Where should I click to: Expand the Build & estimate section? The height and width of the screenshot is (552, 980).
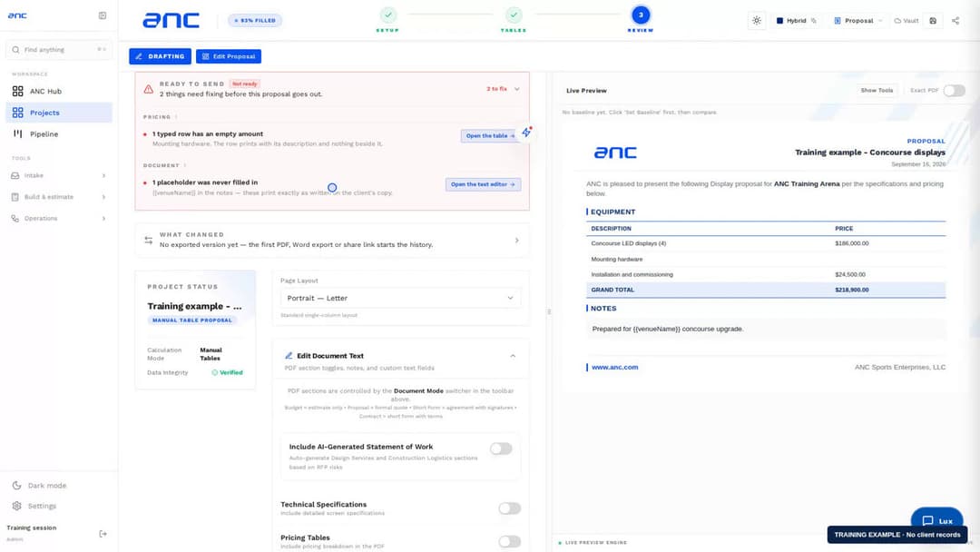pyautogui.click(x=59, y=197)
